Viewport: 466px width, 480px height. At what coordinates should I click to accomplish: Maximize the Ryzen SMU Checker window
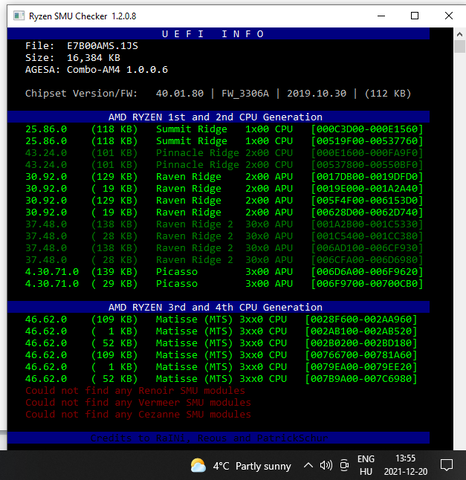415,16
